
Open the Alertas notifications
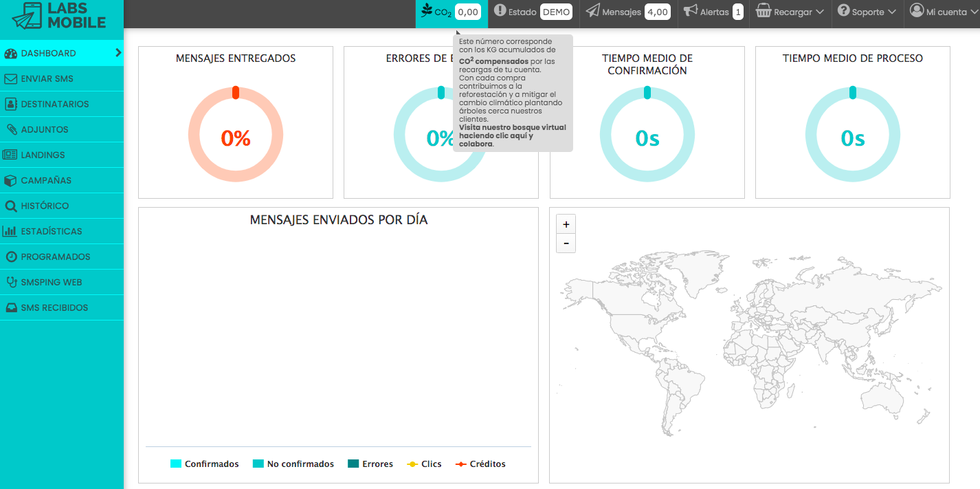(713, 12)
